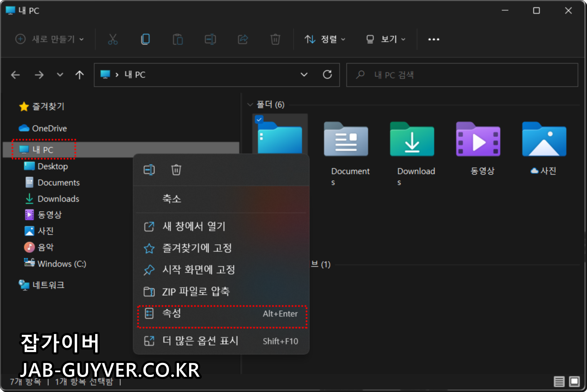Collapse the 폴더 (6) group
Image resolution: width=587 pixels, height=392 pixels.
(x=250, y=105)
